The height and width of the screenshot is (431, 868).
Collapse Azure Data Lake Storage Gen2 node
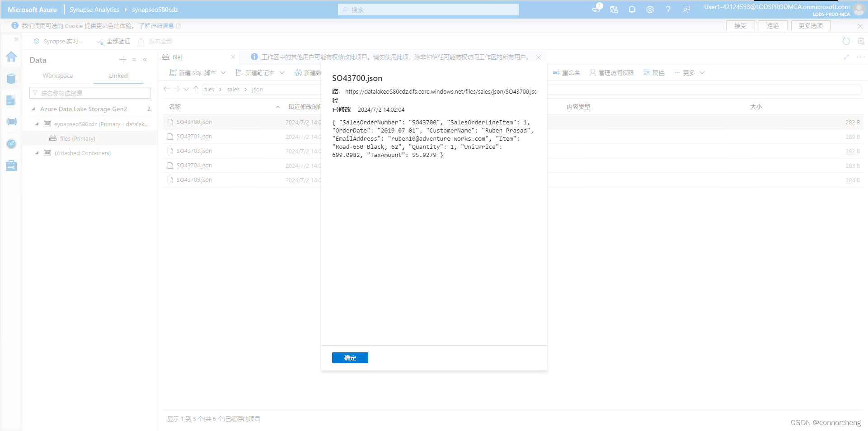pyautogui.click(x=33, y=109)
